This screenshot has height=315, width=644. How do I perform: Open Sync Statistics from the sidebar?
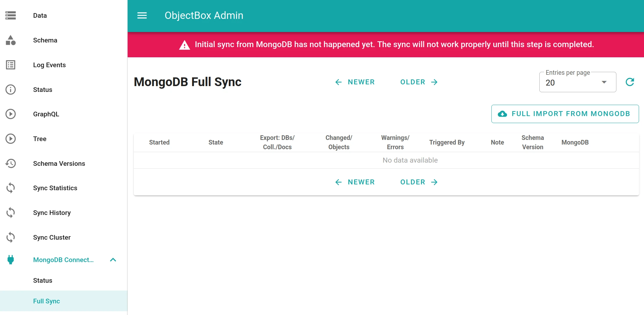click(x=55, y=188)
